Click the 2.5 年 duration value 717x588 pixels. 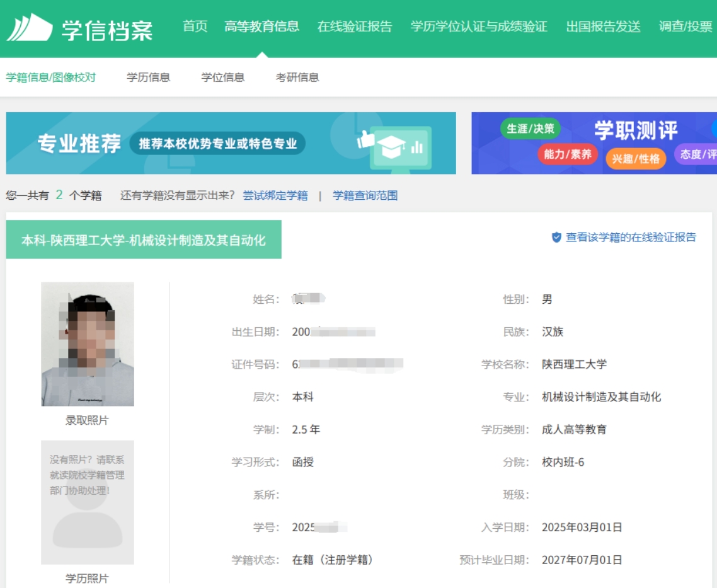(306, 429)
